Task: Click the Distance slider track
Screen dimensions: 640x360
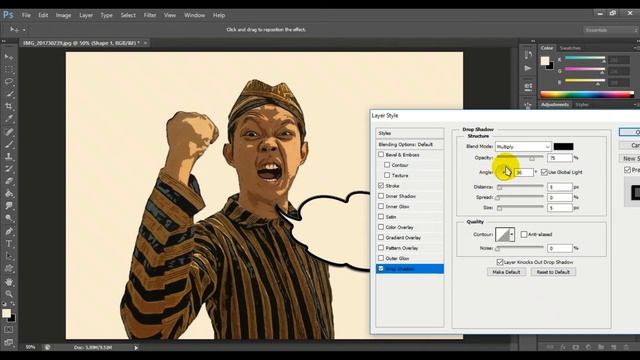Action: point(520,187)
